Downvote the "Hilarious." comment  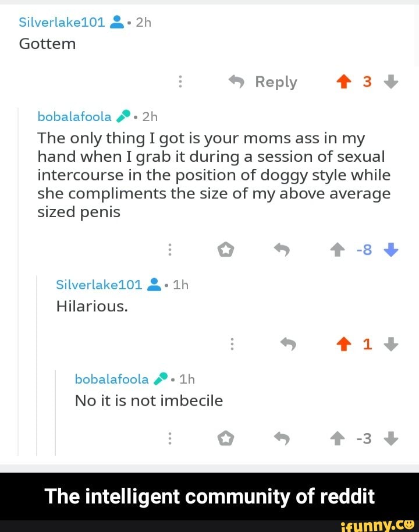coord(392,345)
